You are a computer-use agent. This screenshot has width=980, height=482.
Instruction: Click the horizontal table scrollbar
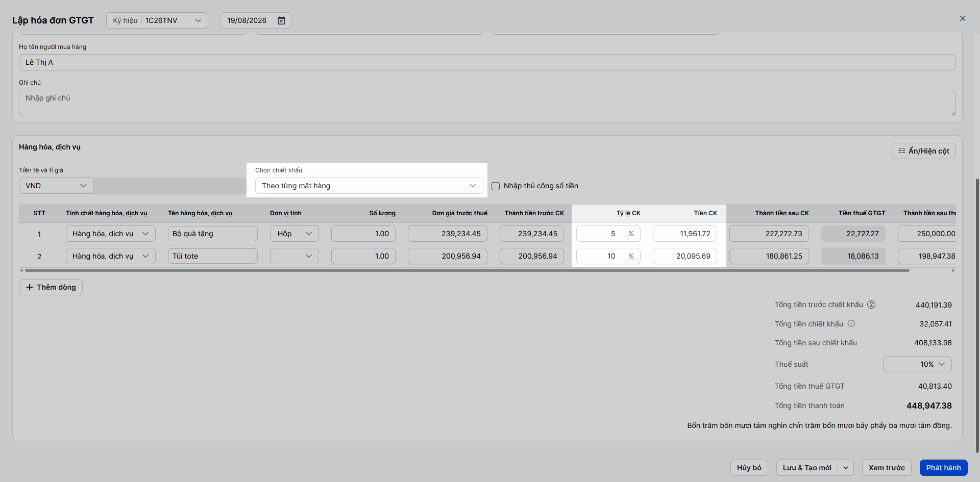click(x=467, y=270)
